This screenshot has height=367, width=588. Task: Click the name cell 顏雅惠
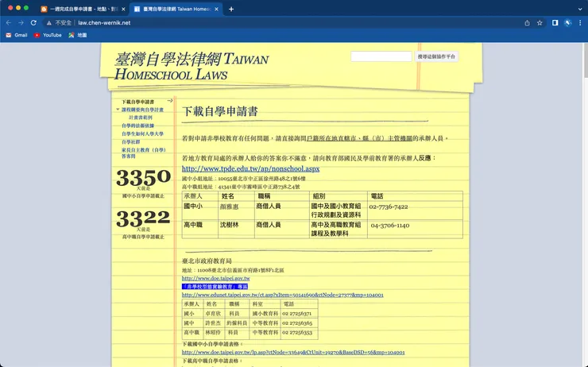coord(229,207)
